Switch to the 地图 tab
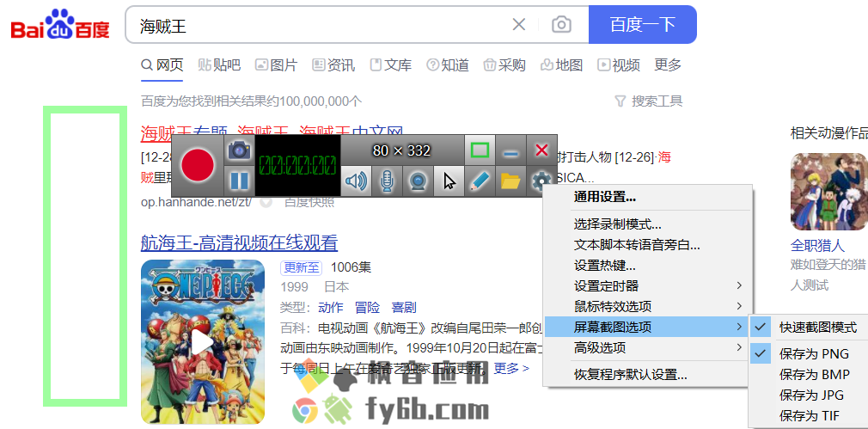The height and width of the screenshot is (429, 868). tap(561, 65)
